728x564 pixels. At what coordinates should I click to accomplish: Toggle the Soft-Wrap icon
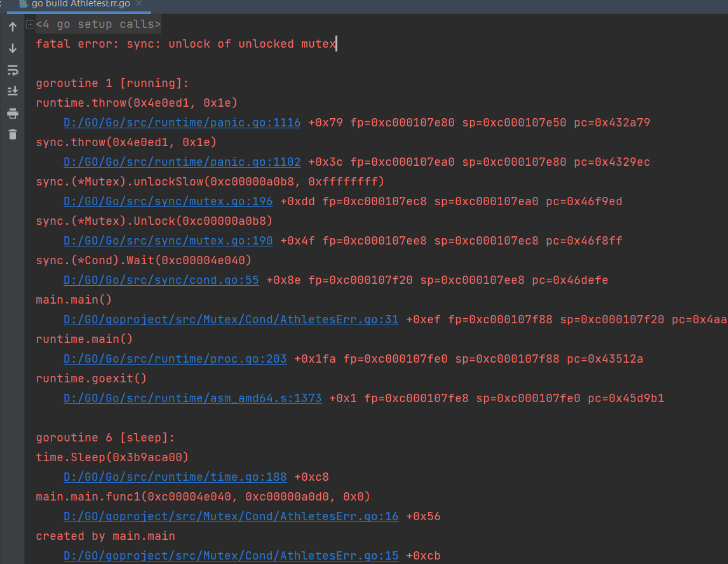tap(13, 70)
